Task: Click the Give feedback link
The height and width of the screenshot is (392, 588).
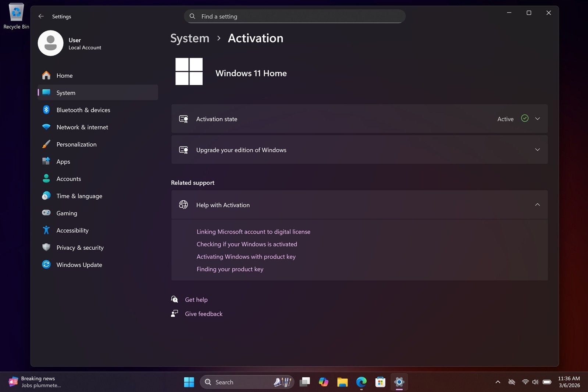Action: [204, 314]
